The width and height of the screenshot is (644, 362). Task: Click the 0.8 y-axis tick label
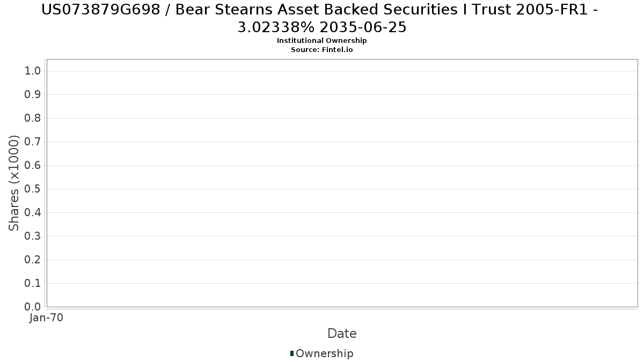click(x=33, y=118)
